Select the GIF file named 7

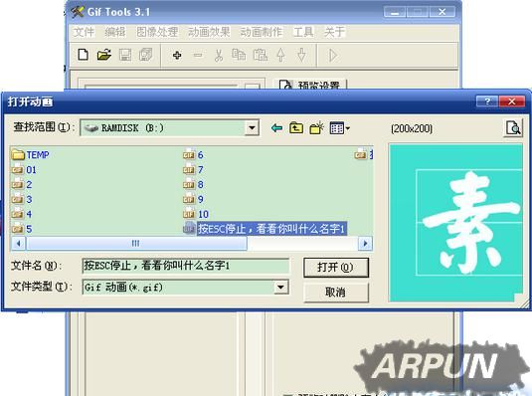tap(193, 170)
